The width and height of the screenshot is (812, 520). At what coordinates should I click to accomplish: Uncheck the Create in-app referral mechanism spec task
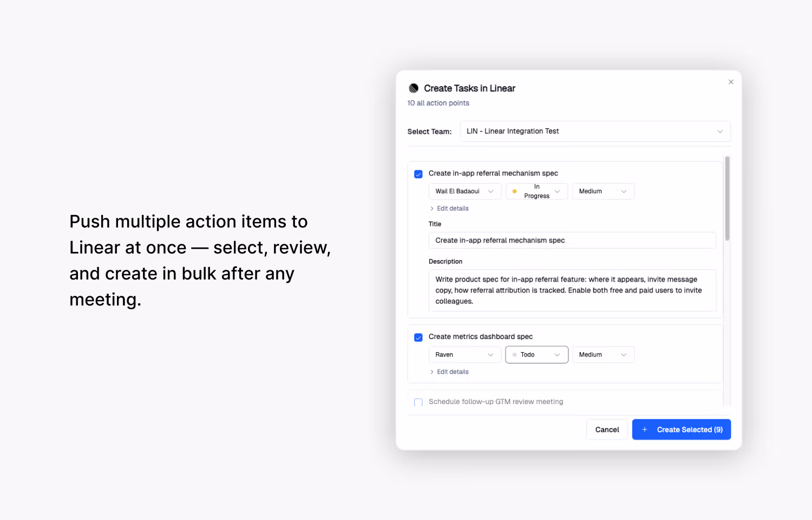tap(418, 174)
